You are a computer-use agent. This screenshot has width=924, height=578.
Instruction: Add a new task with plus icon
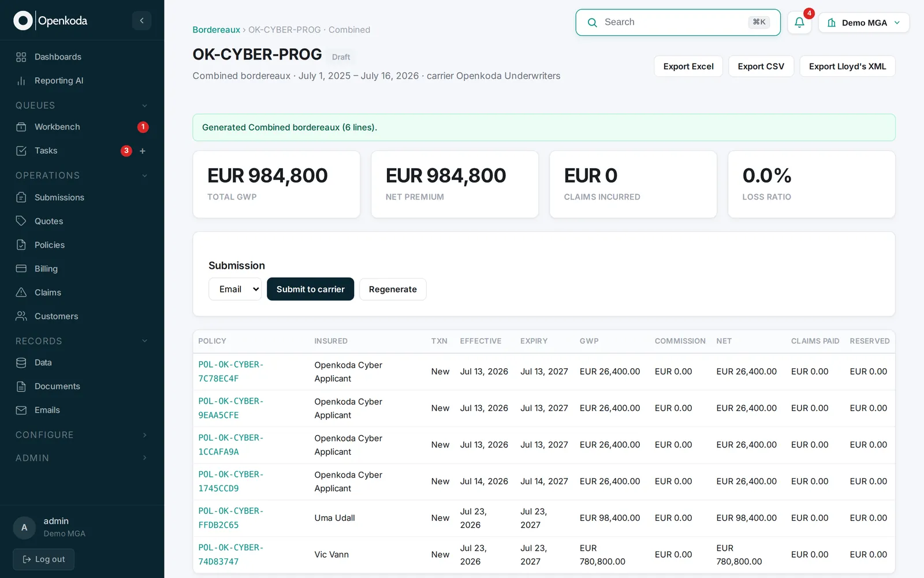pyautogui.click(x=143, y=151)
